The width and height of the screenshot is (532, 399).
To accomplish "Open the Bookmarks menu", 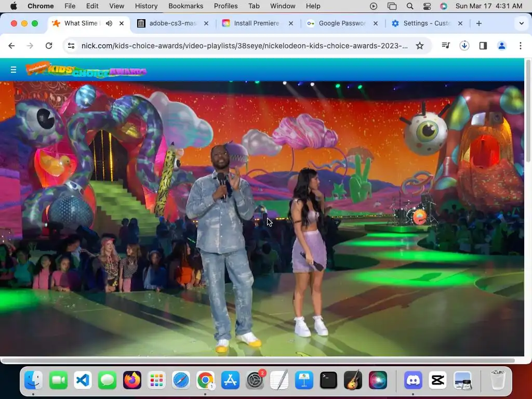I will point(185,6).
